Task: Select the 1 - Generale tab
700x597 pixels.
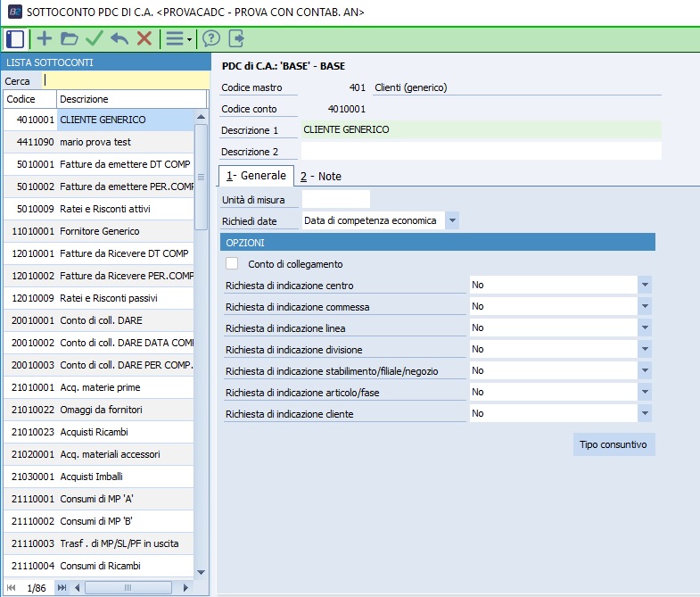Action: pyautogui.click(x=256, y=176)
